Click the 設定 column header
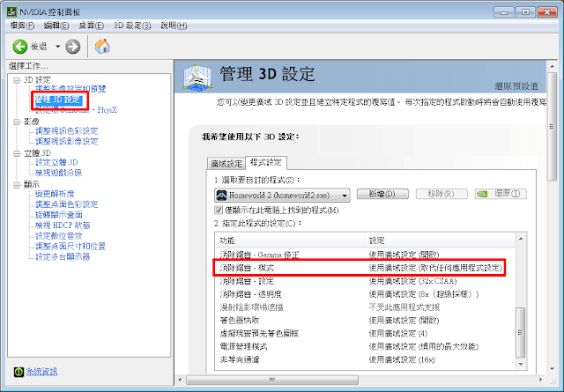The height and width of the screenshot is (392, 564). point(441,240)
